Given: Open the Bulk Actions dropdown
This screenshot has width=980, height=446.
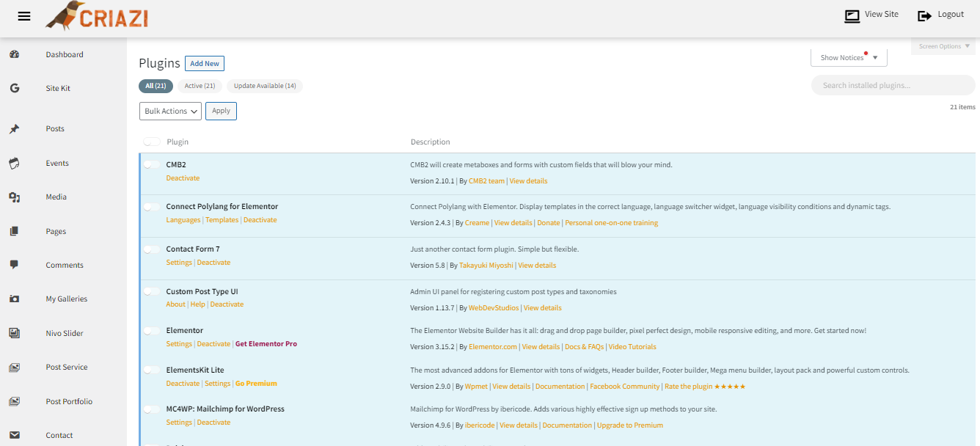Looking at the screenshot, I should click(170, 111).
